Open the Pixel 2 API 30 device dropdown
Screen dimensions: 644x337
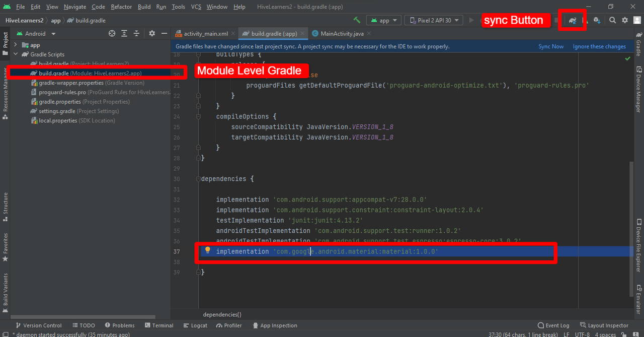(434, 20)
